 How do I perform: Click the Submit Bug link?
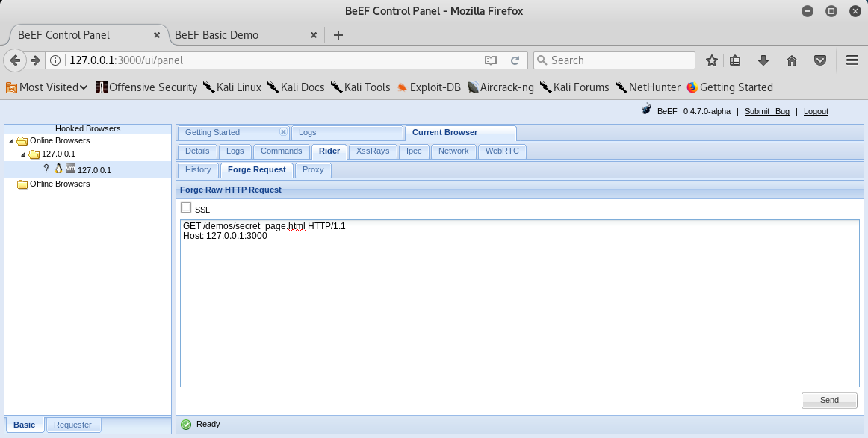pos(766,111)
